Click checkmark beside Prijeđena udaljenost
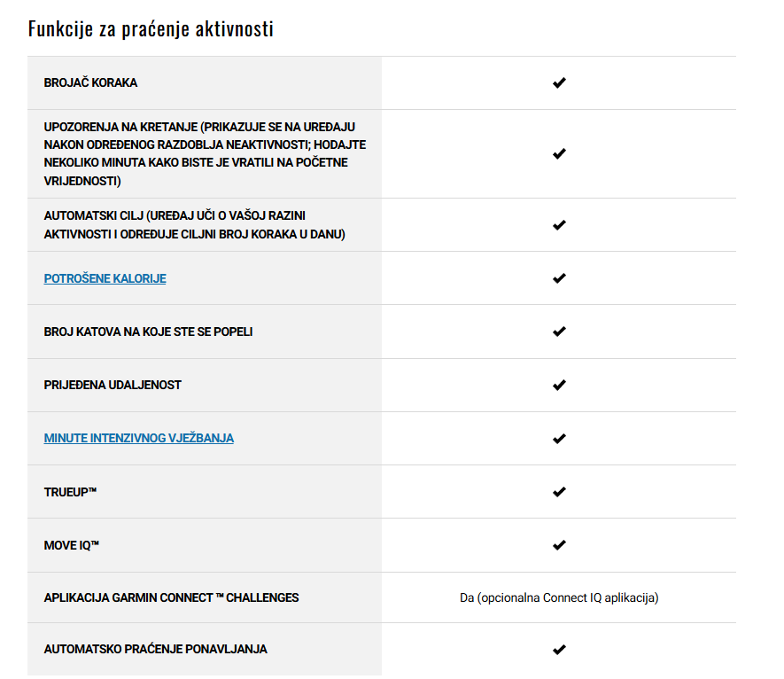 [559, 385]
